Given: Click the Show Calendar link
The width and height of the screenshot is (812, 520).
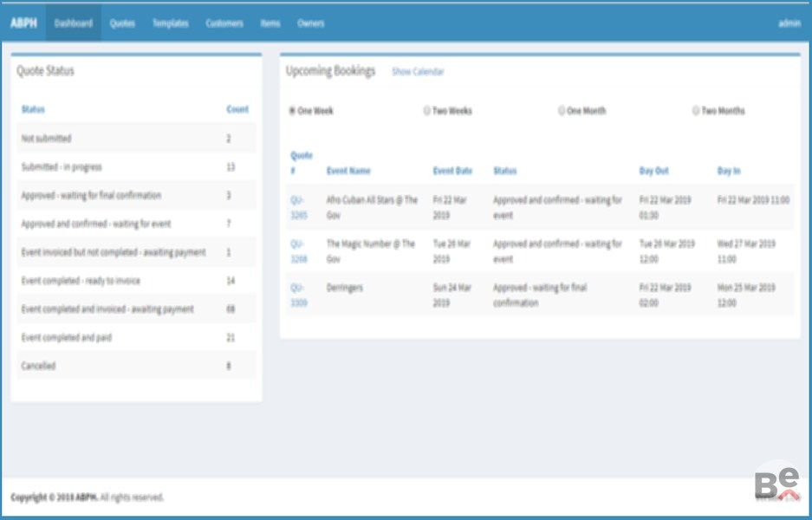Looking at the screenshot, I should coord(418,72).
